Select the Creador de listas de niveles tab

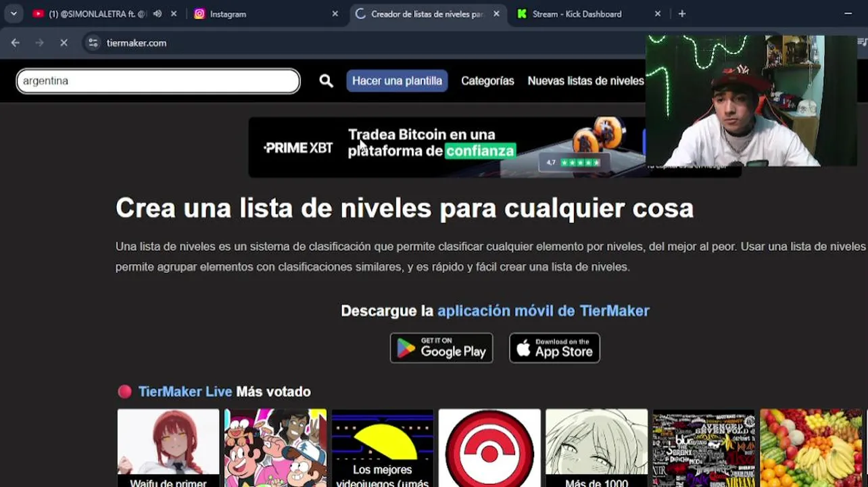click(428, 14)
